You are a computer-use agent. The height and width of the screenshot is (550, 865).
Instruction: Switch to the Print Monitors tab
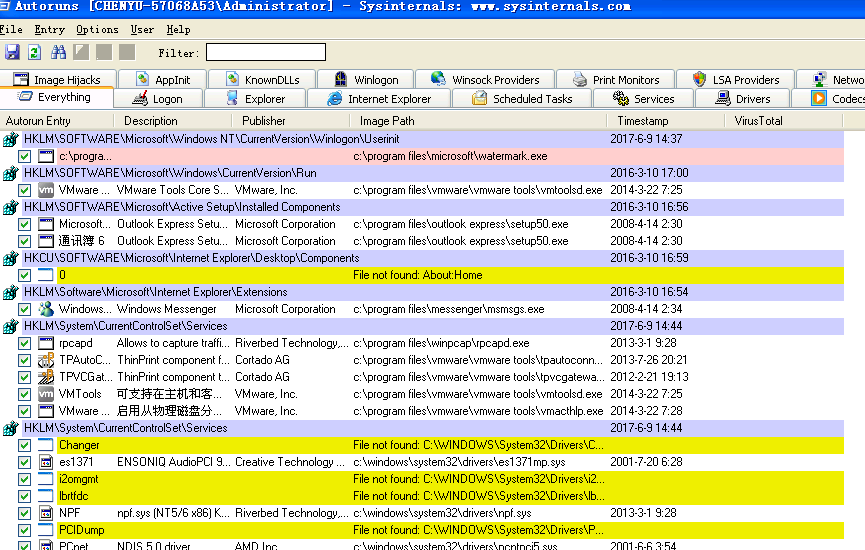[616, 80]
